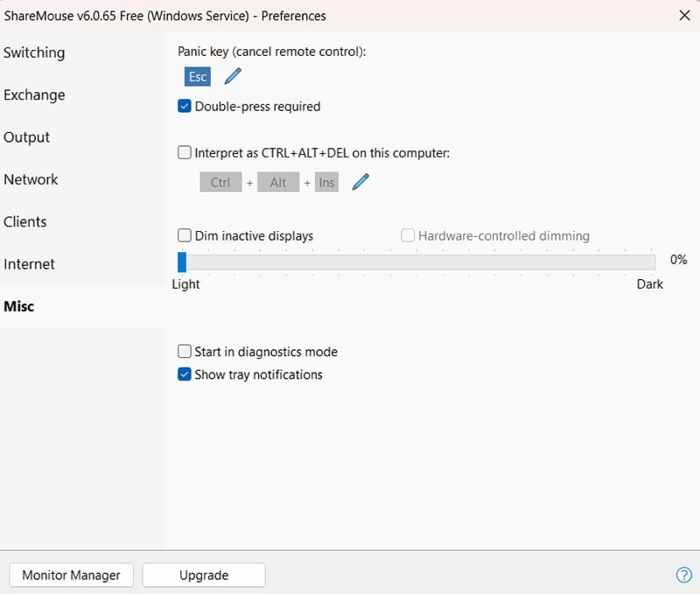The width and height of the screenshot is (700, 594).
Task: Click the Monitor Manager button
Action: tap(72, 575)
